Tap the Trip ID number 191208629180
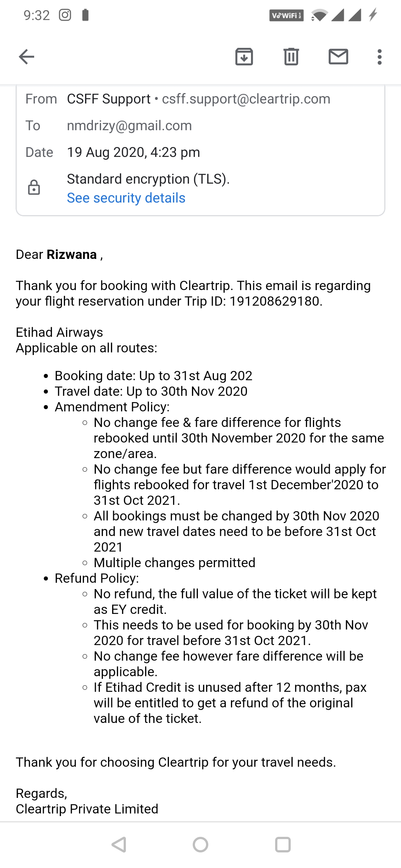 [x=274, y=301]
